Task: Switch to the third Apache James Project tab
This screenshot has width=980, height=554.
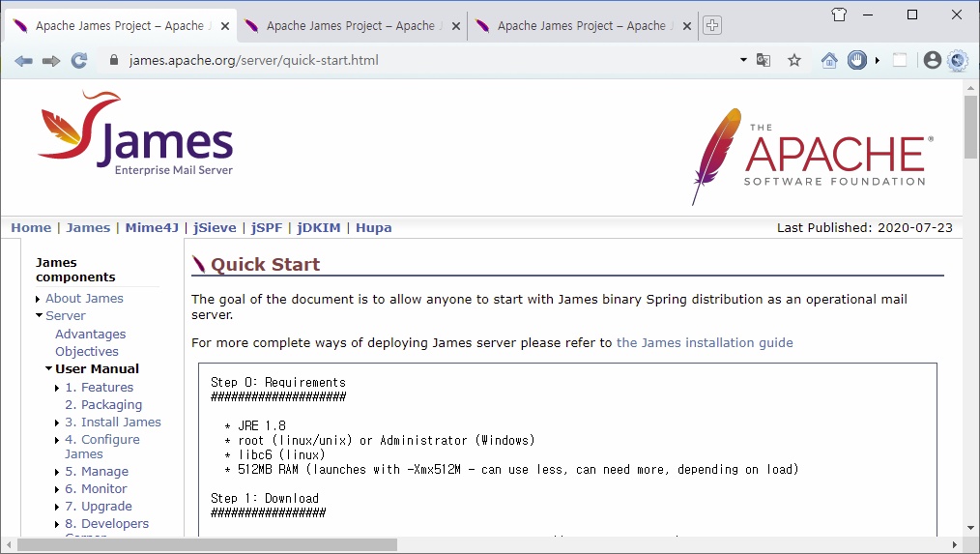Action: 583,26
